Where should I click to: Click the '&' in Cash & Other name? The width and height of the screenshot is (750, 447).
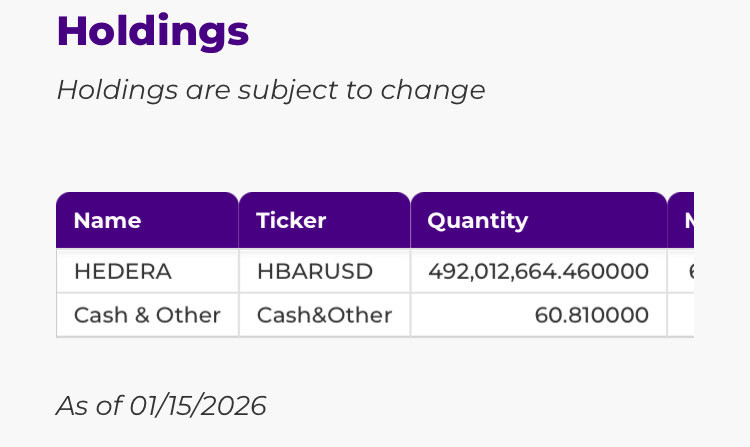click(138, 315)
